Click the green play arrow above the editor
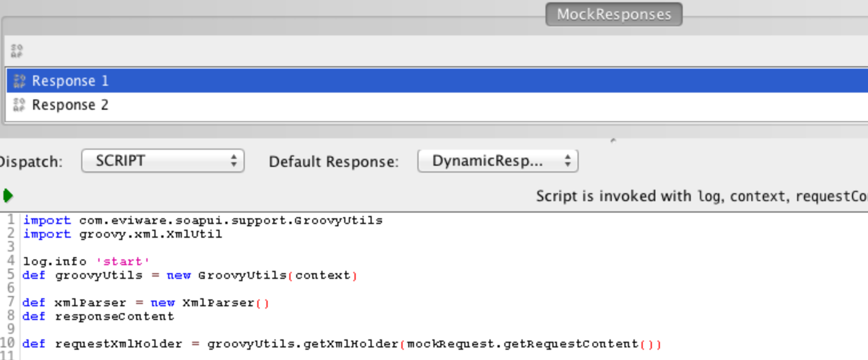This screenshot has width=868, height=360. (7, 194)
